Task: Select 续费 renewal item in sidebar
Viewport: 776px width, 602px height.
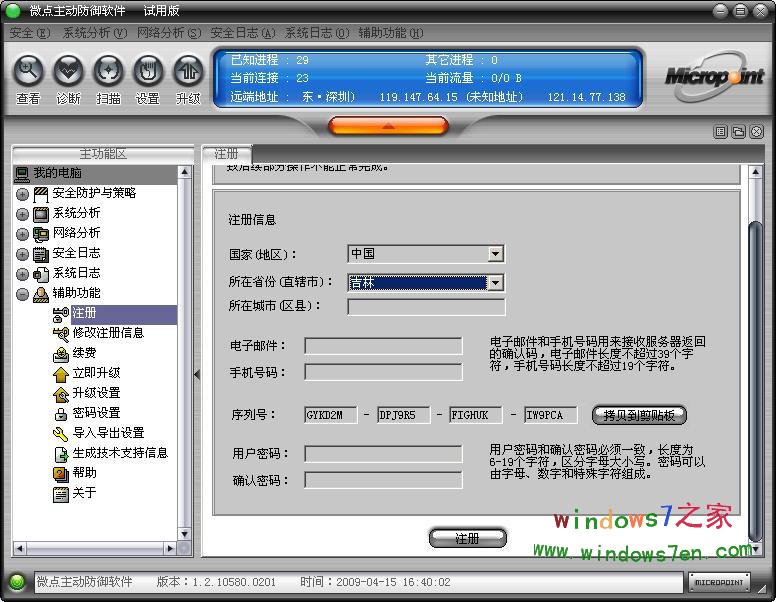Action: click(84, 353)
